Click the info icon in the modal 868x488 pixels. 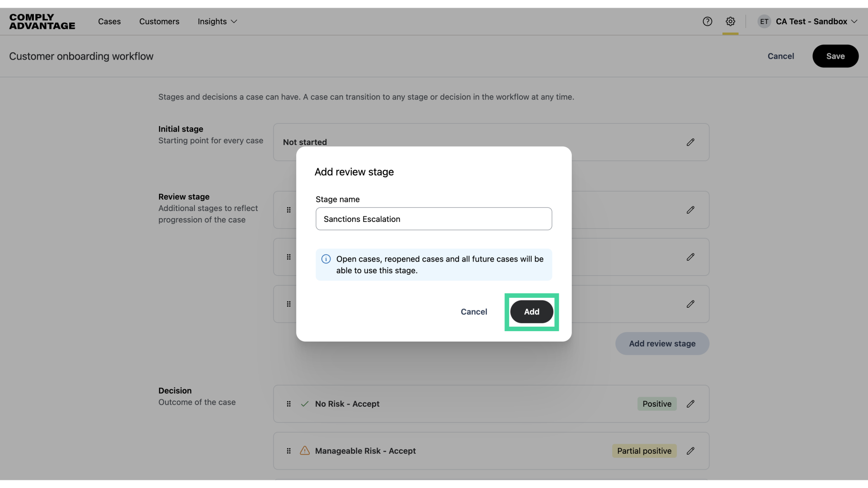326,259
